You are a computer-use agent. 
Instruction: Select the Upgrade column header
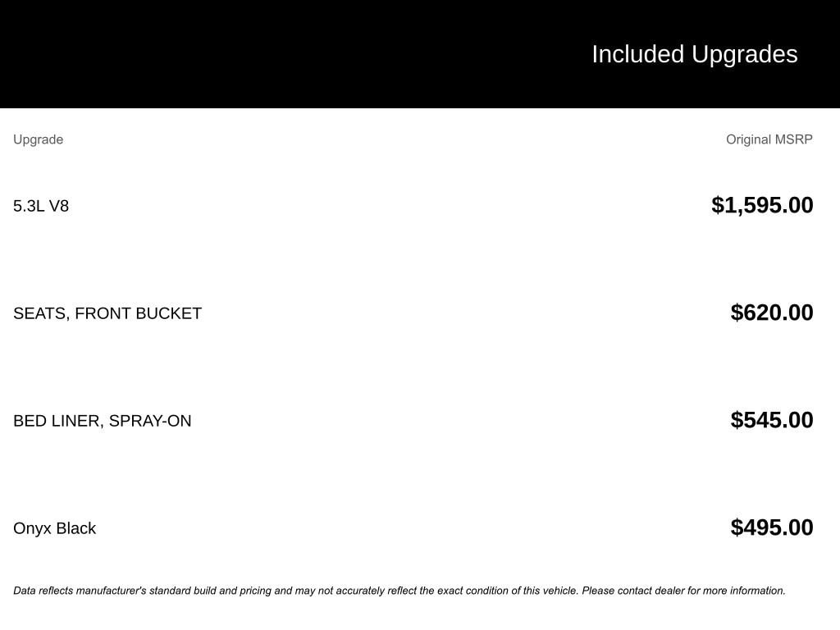pos(38,139)
